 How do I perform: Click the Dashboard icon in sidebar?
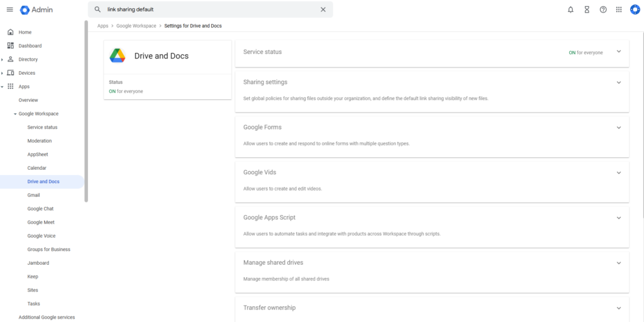coord(11,45)
